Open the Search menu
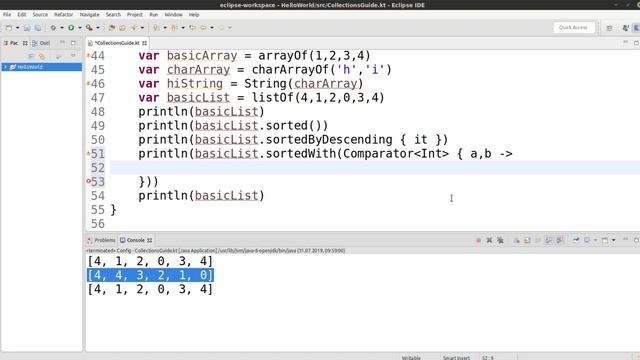The image size is (640, 360). coord(113,15)
